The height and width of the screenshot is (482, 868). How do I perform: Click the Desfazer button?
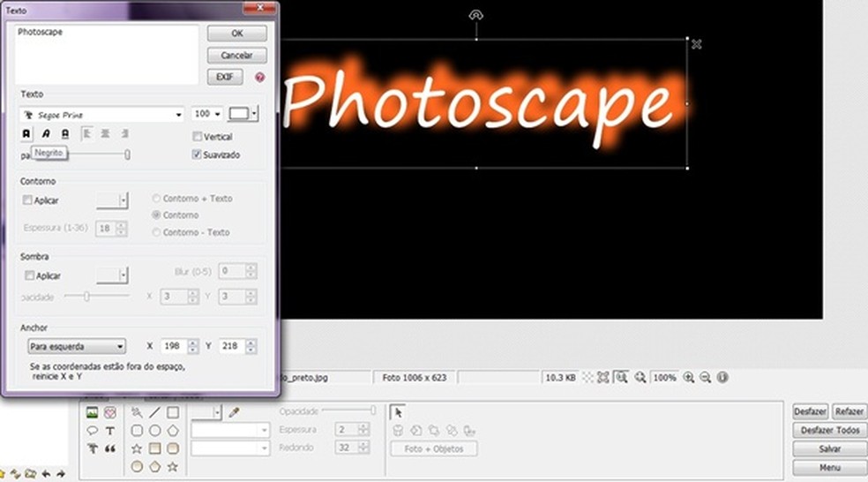point(811,411)
